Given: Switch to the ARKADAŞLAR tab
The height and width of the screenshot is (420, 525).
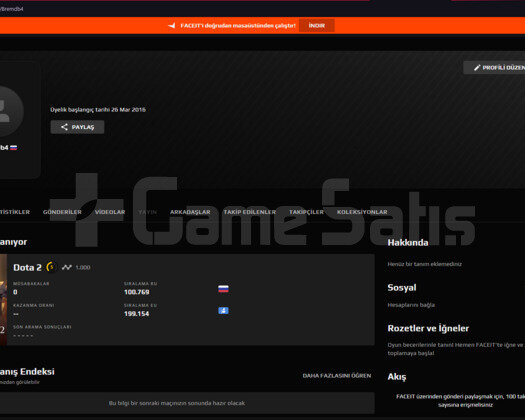Looking at the screenshot, I should point(190,212).
